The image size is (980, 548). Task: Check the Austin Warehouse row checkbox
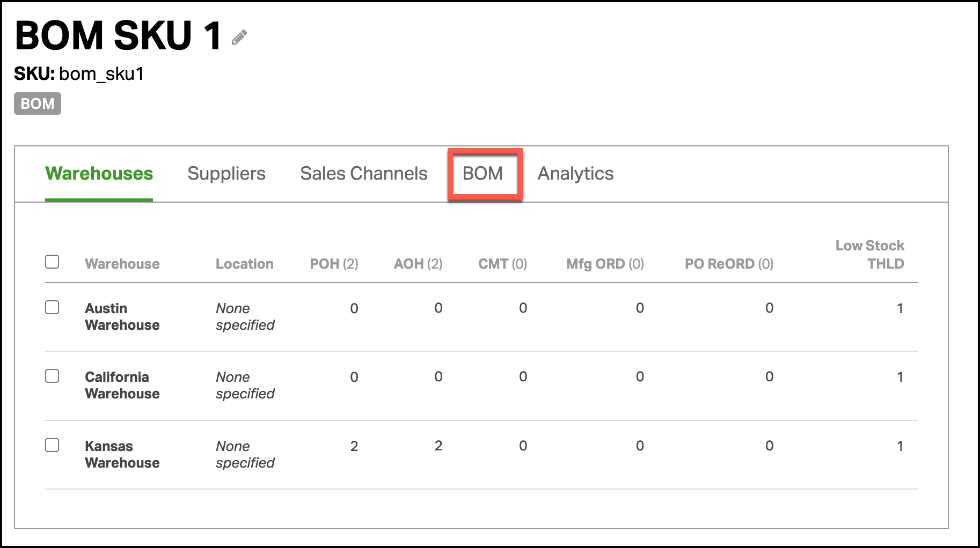[x=52, y=307]
